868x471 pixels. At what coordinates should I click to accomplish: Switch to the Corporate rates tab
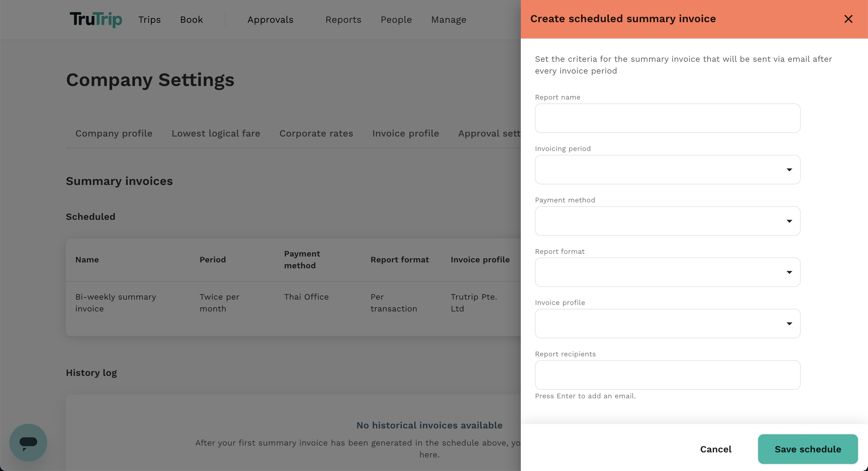click(316, 133)
